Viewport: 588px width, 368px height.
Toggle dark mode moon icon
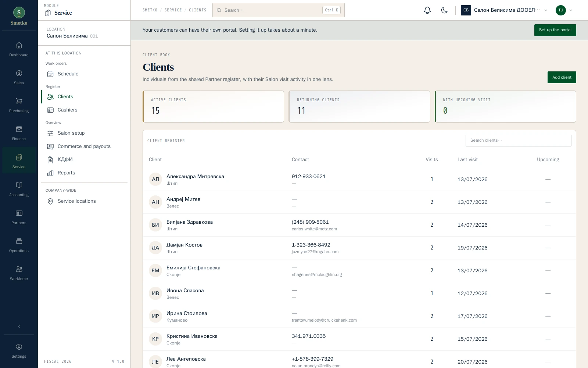coord(444,10)
